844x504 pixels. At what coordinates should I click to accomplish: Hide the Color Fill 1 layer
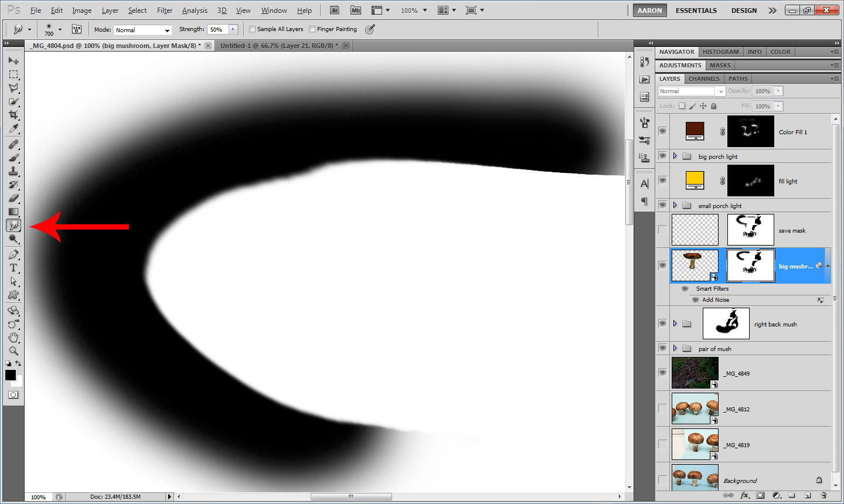662,131
